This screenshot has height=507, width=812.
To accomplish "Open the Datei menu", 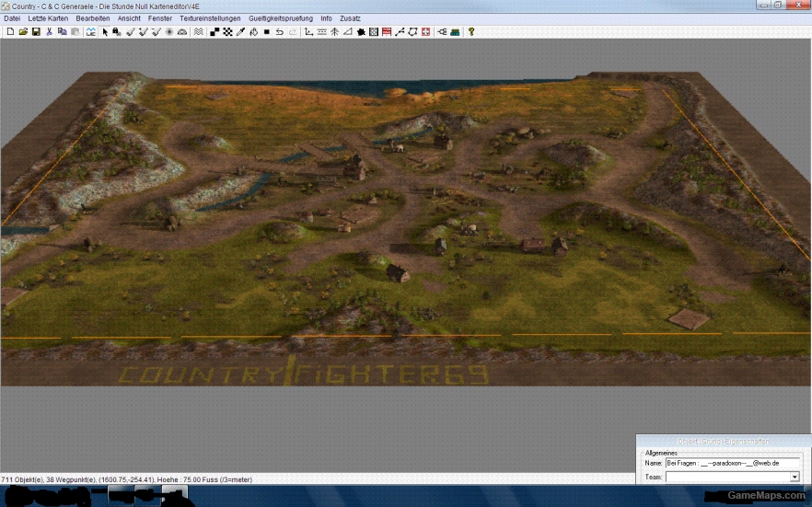I will click(x=12, y=18).
